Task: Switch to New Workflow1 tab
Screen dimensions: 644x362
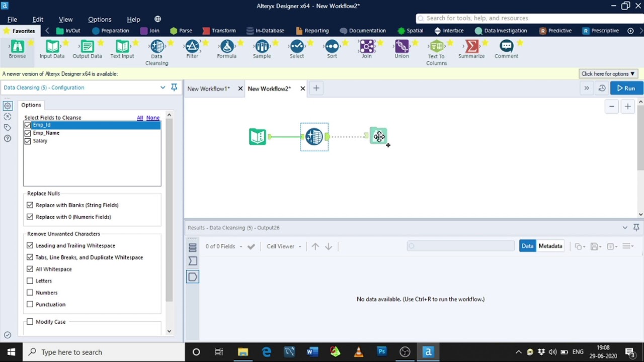Action: 208,88
